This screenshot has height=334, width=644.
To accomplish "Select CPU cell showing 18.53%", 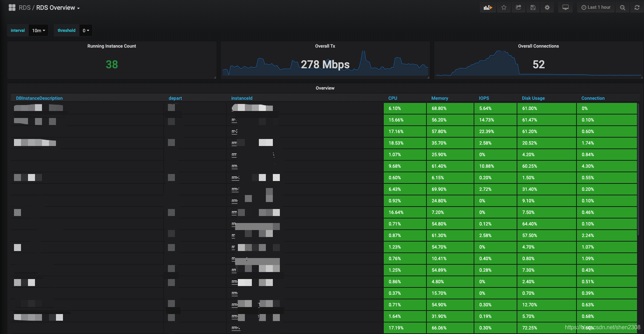I will tap(405, 143).
